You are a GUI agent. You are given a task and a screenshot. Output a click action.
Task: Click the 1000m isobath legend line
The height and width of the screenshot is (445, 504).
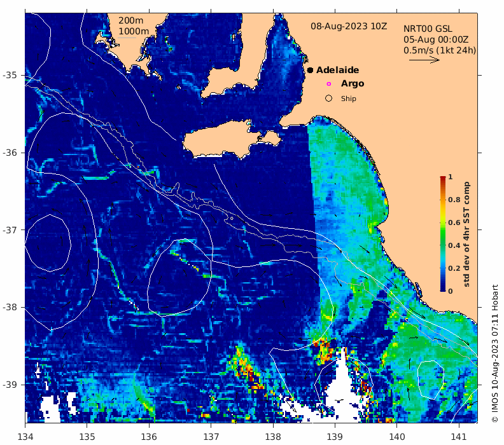(x=127, y=38)
